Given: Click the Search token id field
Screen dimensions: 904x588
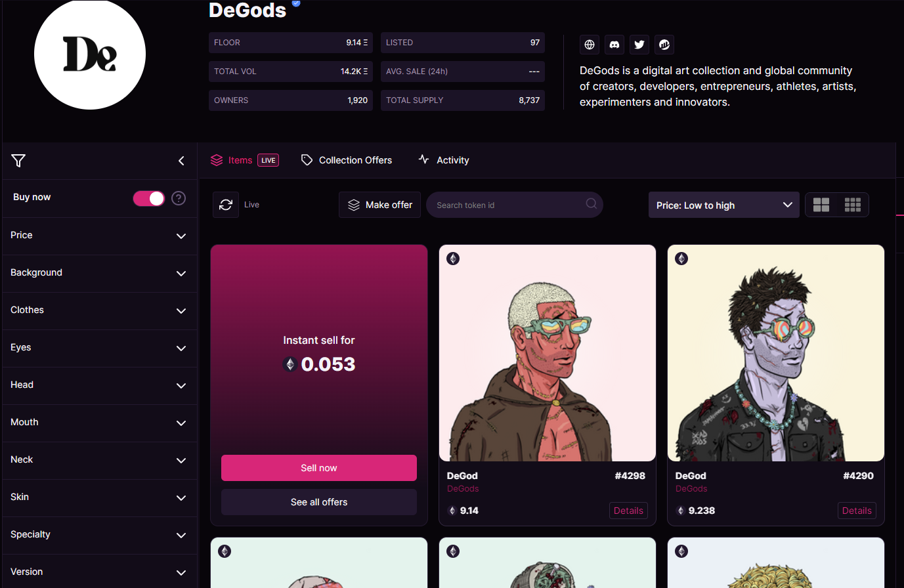Looking at the screenshot, I should (515, 205).
